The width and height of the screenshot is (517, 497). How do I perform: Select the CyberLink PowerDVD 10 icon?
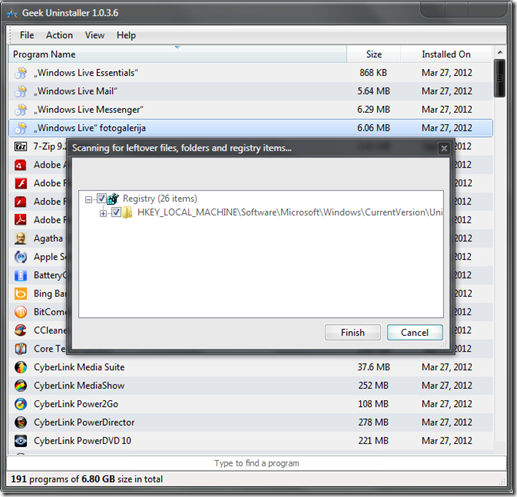21,441
